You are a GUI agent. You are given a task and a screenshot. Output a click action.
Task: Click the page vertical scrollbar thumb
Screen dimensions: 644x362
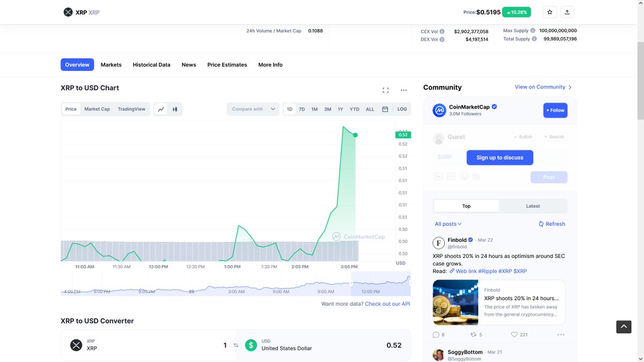click(640, 80)
